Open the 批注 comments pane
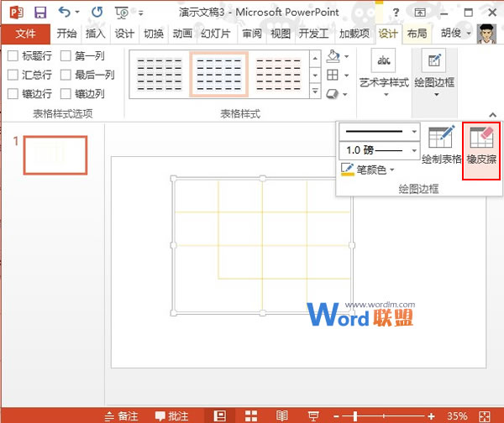Screen dimensions: 504x423 (171, 416)
